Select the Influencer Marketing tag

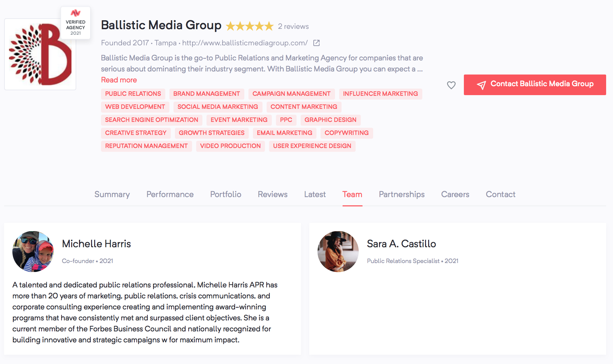(x=380, y=94)
